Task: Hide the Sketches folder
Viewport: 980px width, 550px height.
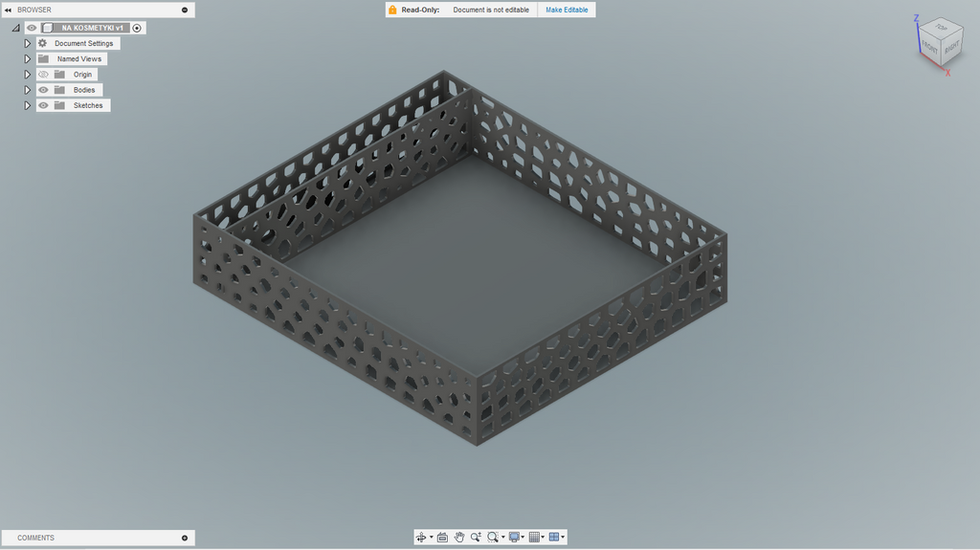Action: click(x=43, y=105)
